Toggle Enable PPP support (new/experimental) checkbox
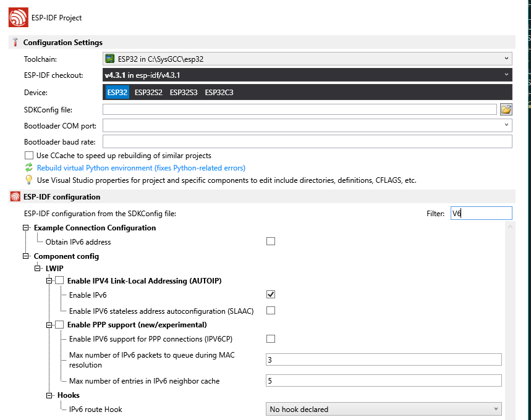 [59, 324]
